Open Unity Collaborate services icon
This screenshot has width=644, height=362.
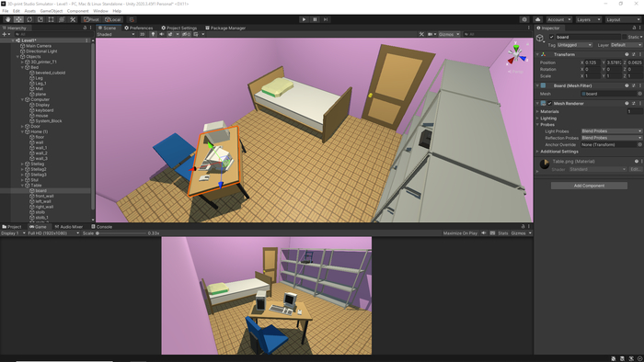point(524,19)
